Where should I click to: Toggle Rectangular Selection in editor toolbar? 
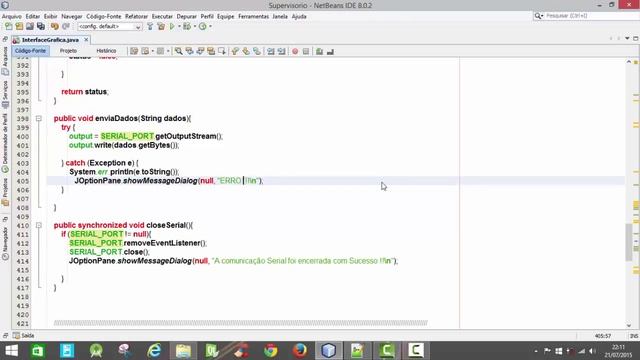pyautogui.click(x=222, y=51)
